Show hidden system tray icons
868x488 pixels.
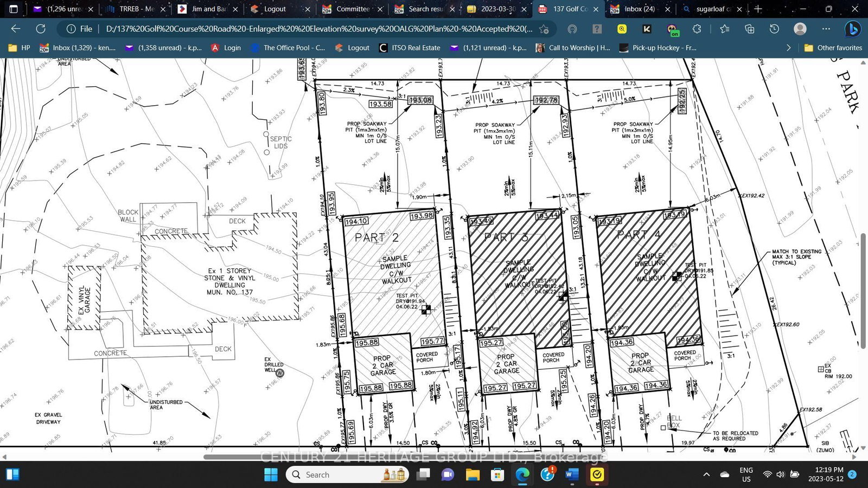(x=706, y=474)
